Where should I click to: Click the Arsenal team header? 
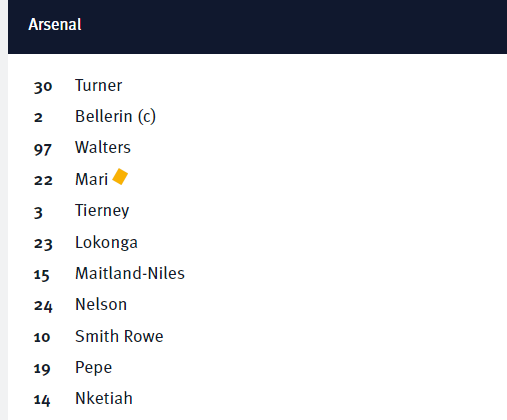tap(55, 24)
